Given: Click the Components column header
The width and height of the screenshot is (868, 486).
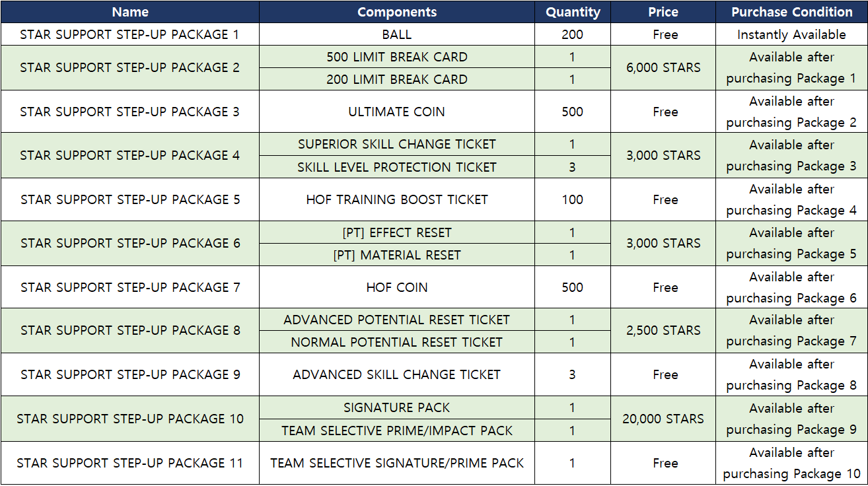Looking at the screenshot, I should pyautogui.click(x=396, y=12).
